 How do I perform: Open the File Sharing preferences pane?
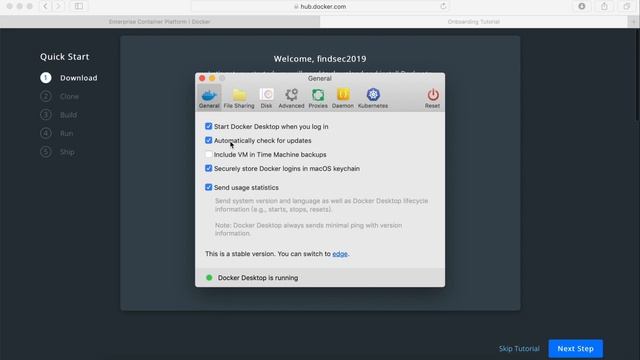[239, 98]
